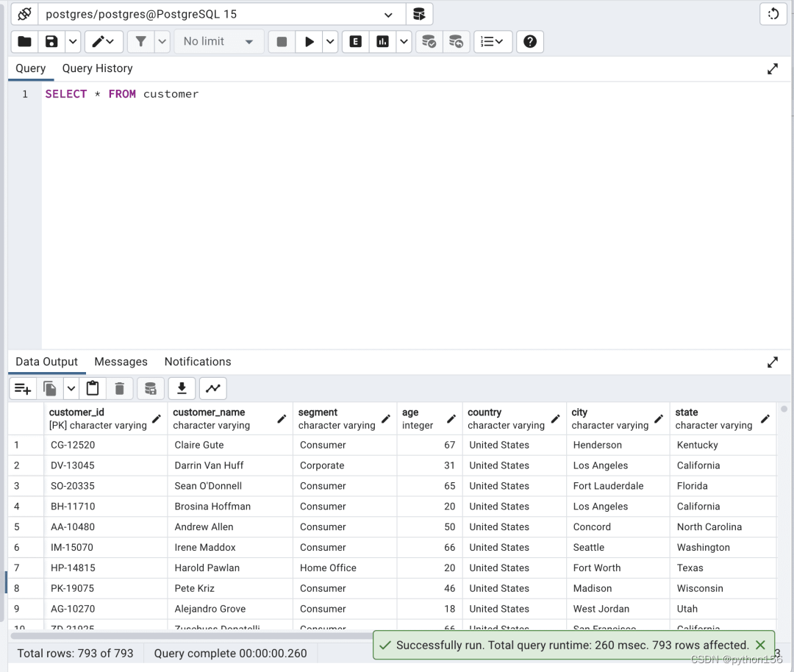The image size is (794, 672).
Task: Switch to the Query tab
Action: [x=30, y=68]
